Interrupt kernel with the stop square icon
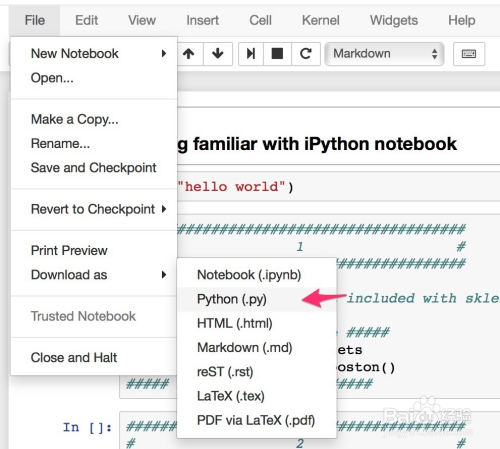This screenshot has width=500, height=449. (x=277, y=54)
